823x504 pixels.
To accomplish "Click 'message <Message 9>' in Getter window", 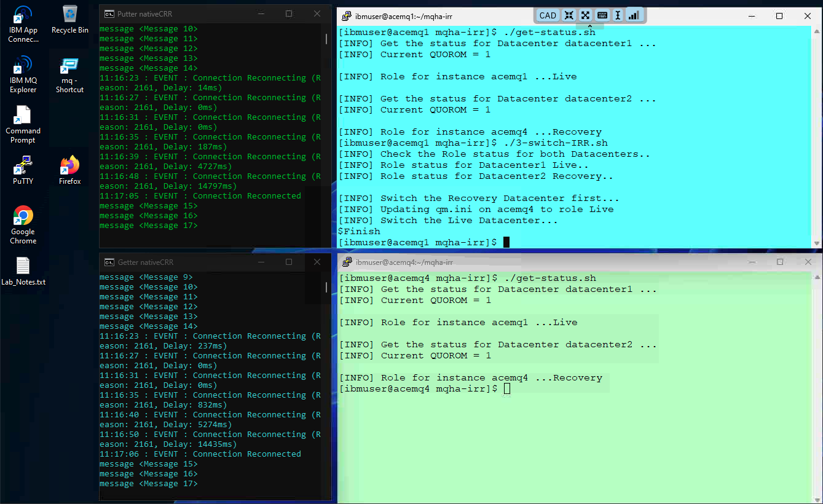I will pyautogui.click(x=146, y=277).
